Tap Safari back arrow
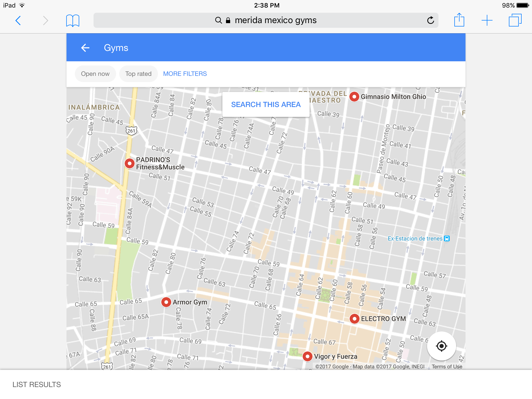The image size is (532, 399). point(18,20)
